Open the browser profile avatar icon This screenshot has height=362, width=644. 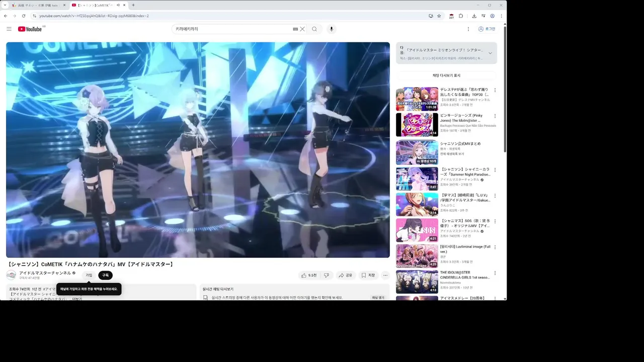(x=492, y=16)
